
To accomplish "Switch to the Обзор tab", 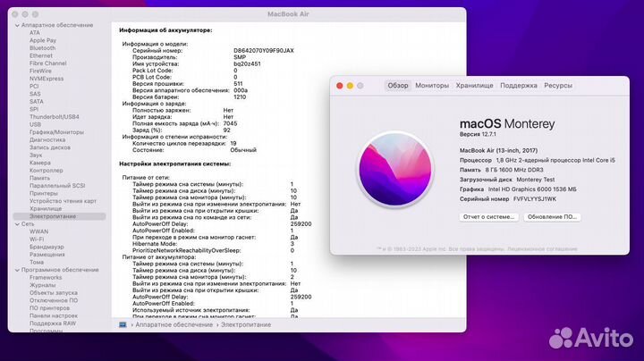I will click(398, 85).
